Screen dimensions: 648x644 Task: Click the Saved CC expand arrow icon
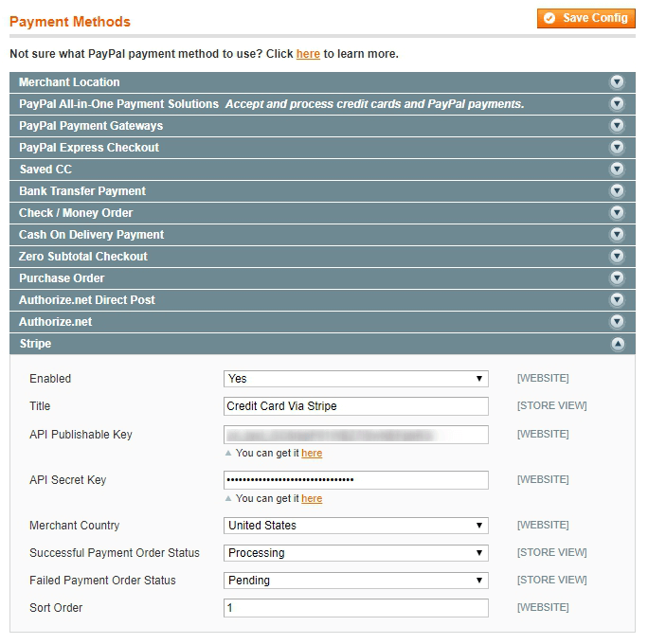[618, 170]
